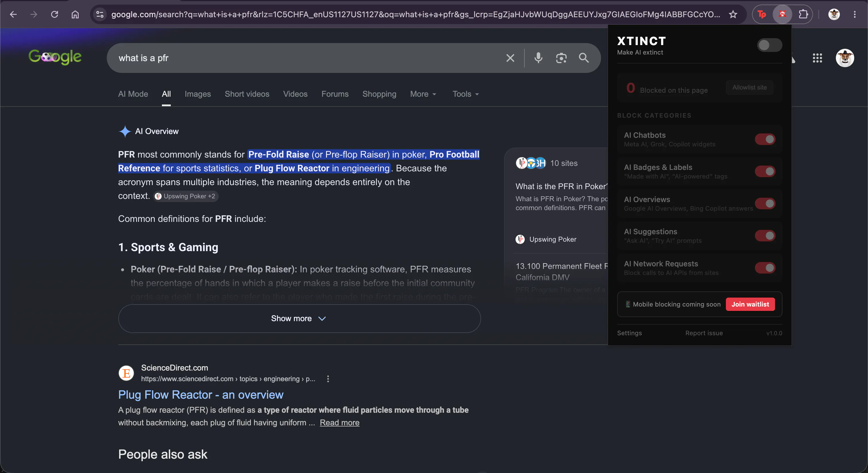Open the Google apps grid
Screen dimensions: 868x473
click(x=817, y=58)
